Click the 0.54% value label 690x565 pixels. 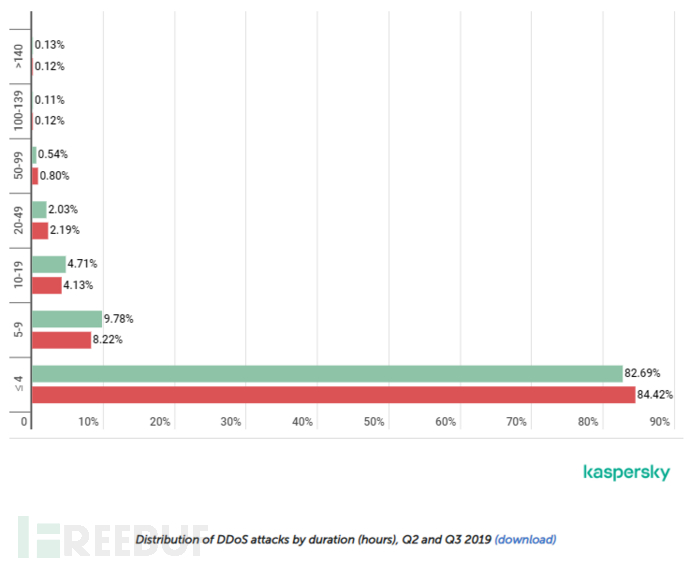click(x=54, y=155)
